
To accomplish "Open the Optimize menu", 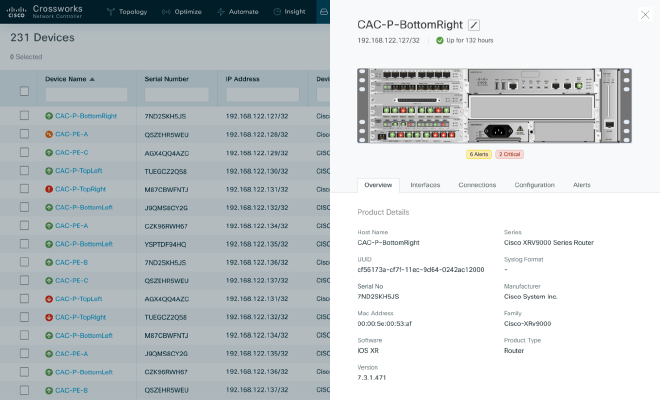I will tap(182, 12).
